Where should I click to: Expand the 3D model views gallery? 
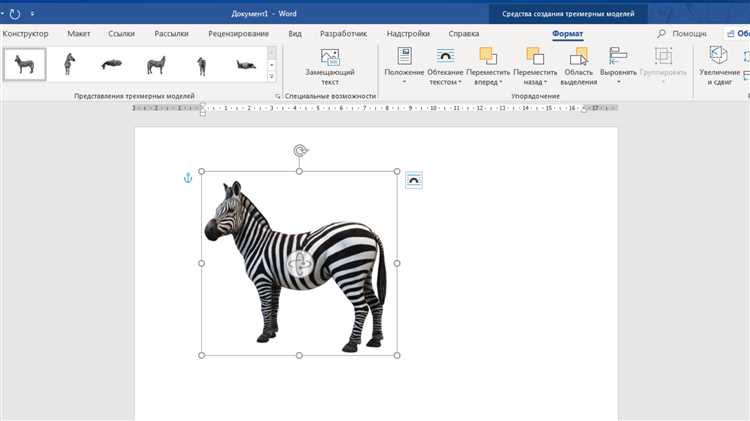(271, 77)
